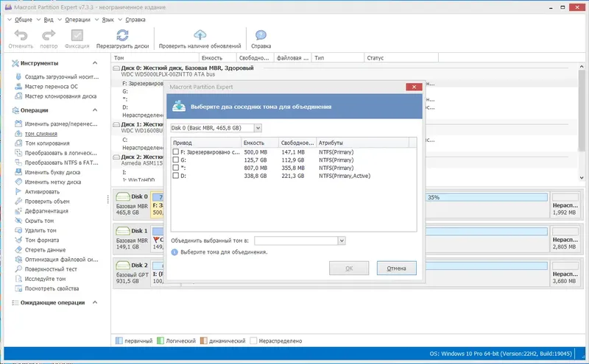Screen dimensions: 589x364
Task: Open Справка help toolbar icon
Action: point(261,35)
